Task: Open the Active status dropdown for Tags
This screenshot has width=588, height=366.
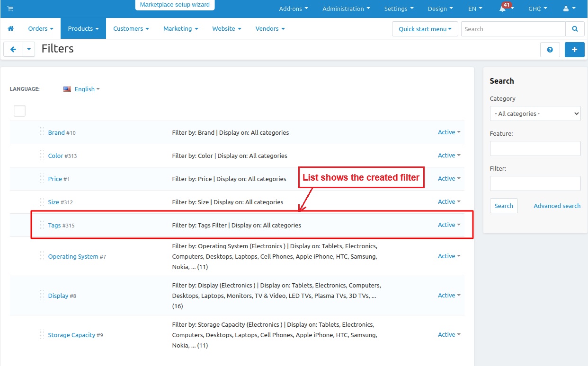Action: pos(449,225)
